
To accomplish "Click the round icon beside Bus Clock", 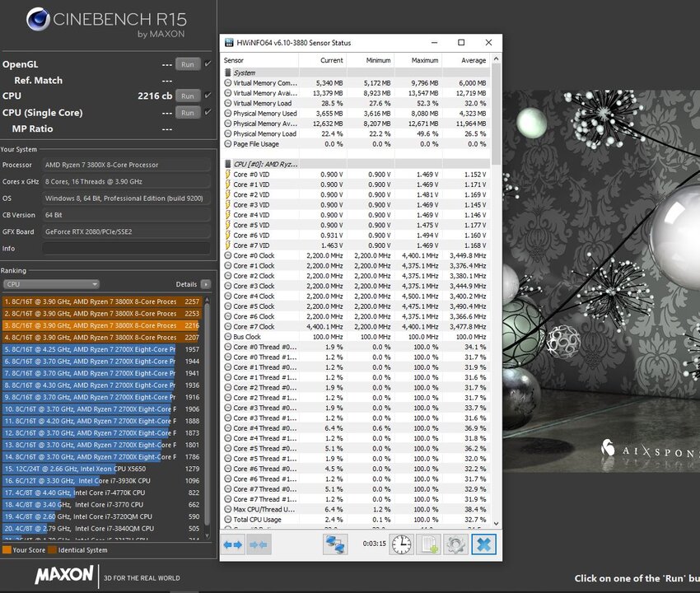I will 227,337.
